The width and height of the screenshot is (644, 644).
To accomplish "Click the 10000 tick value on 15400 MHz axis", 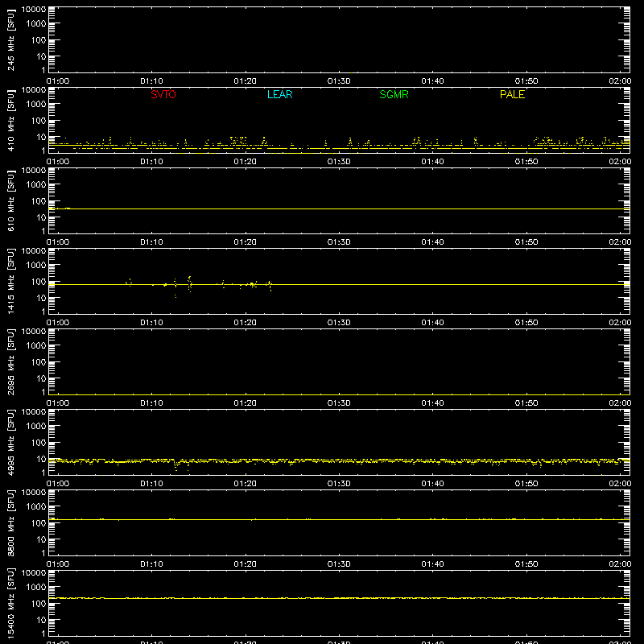I will tap(34, 573).
